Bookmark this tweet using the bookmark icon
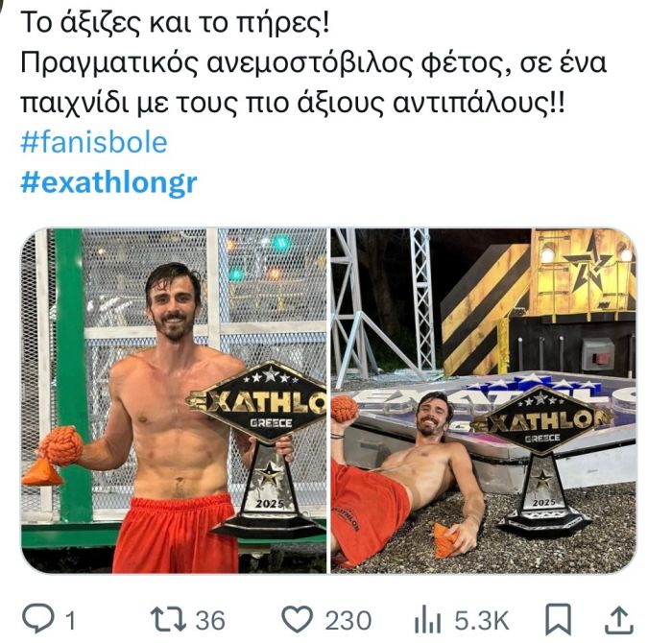Viewport: 672px width, 643px height. tap(558, 619)
